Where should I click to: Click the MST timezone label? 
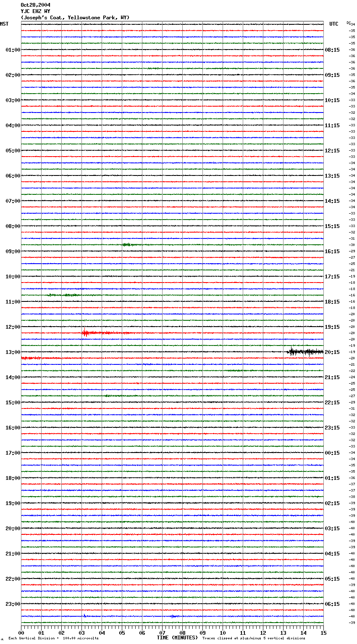4,24
